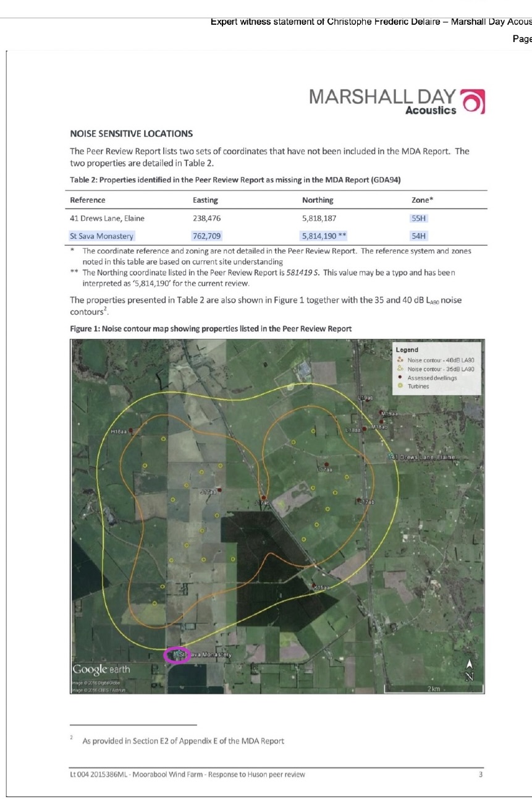Click 'Noise contour - 35dB LA90' legend text
This screenshot has height=799, width=532.
click(441, 369)
